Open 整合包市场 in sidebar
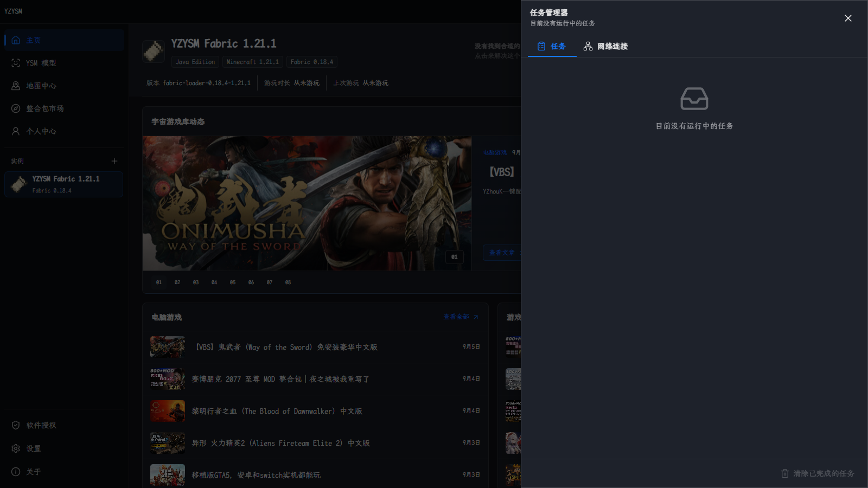Viewport: 868px width, 488px height. (x=64, y=108)
